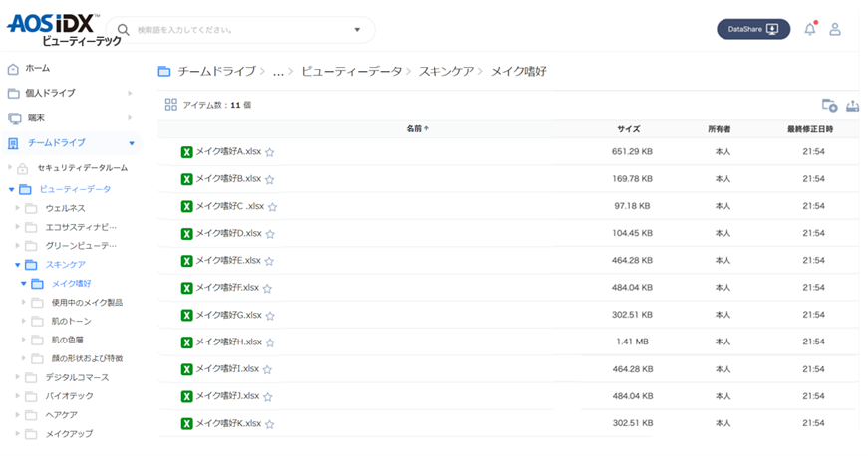Star メイク嗜好E.xlsx as favorite
The image size is (868, 456).
pyautogui.click(x=269, y=262)
